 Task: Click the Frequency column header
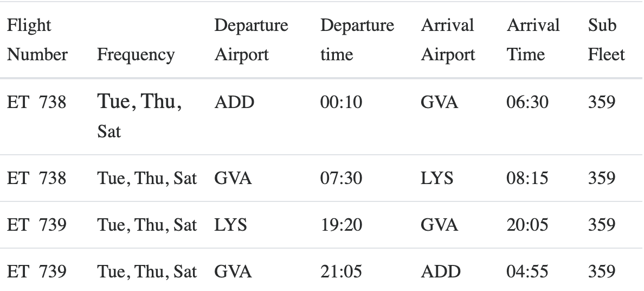(x=136, y=54)
